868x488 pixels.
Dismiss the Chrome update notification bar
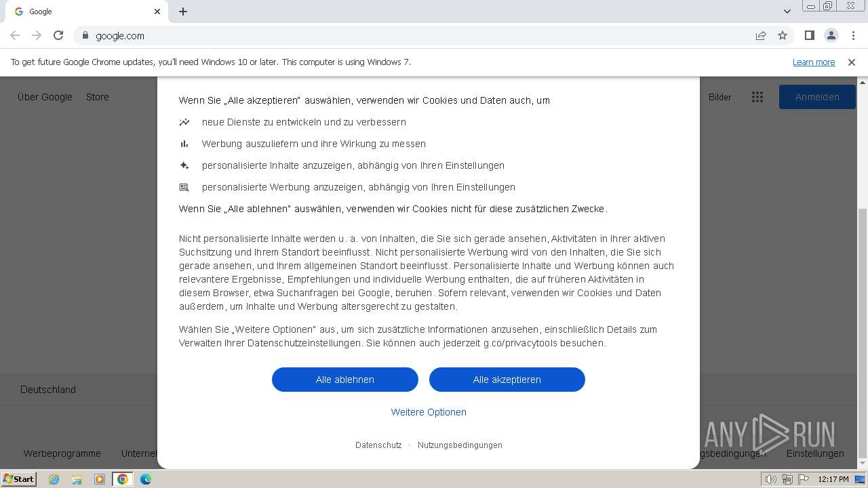tap(852, 62)
